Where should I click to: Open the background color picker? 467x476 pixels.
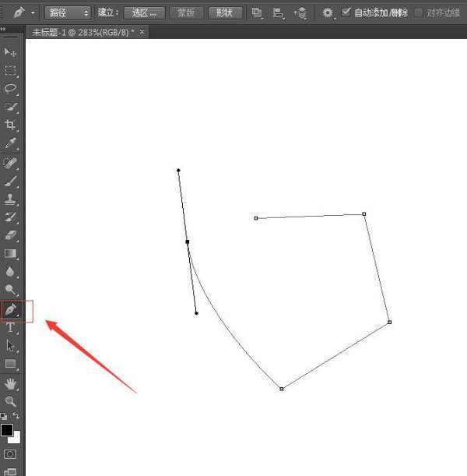(16, 439)
